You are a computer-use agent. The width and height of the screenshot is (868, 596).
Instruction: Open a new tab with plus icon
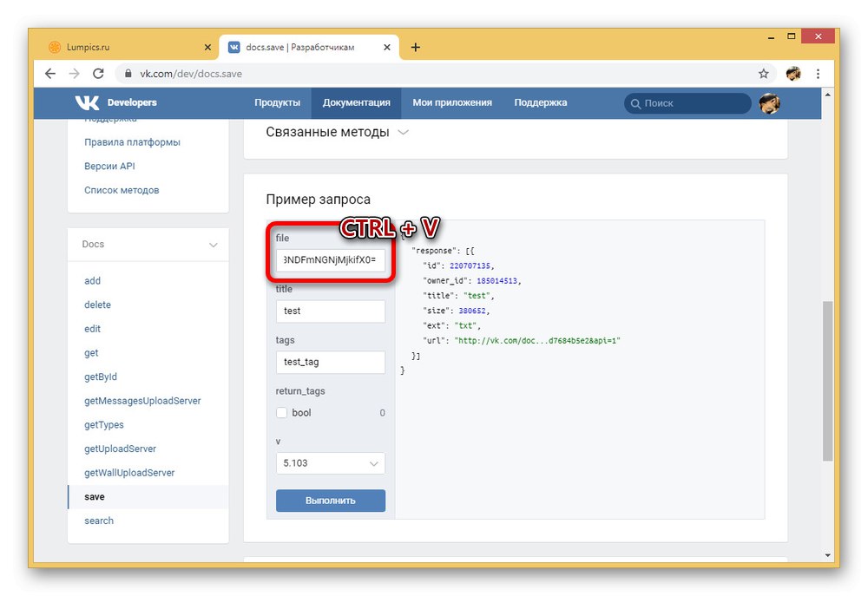pyautogui.click(x=415, y=48)
